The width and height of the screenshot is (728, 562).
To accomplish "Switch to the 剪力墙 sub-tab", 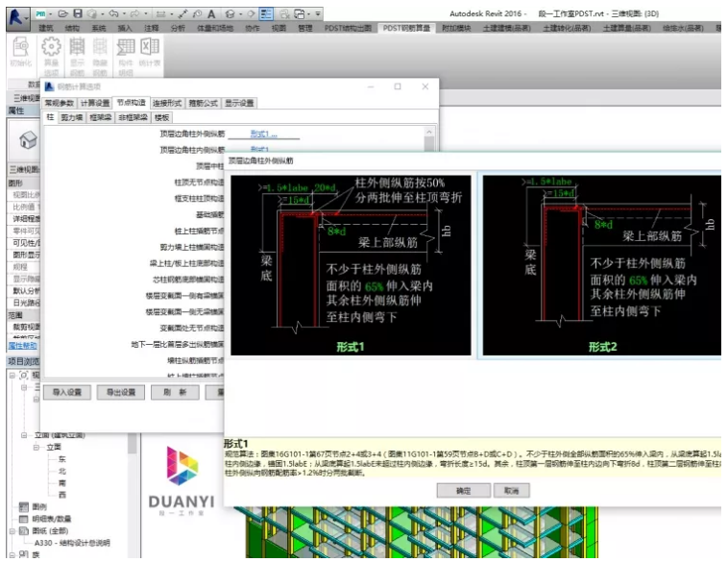I will point(73,117).
